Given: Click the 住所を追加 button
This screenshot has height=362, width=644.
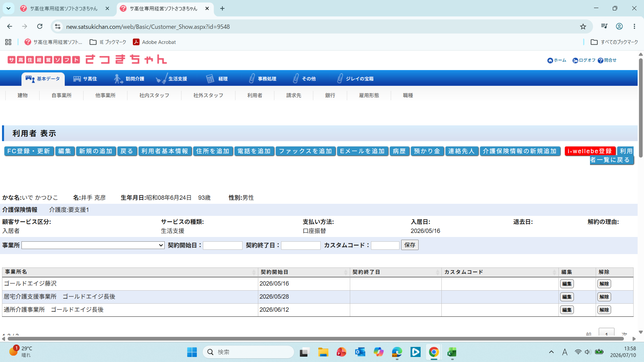Looking at the screenshot, I should tap(213, 152).
